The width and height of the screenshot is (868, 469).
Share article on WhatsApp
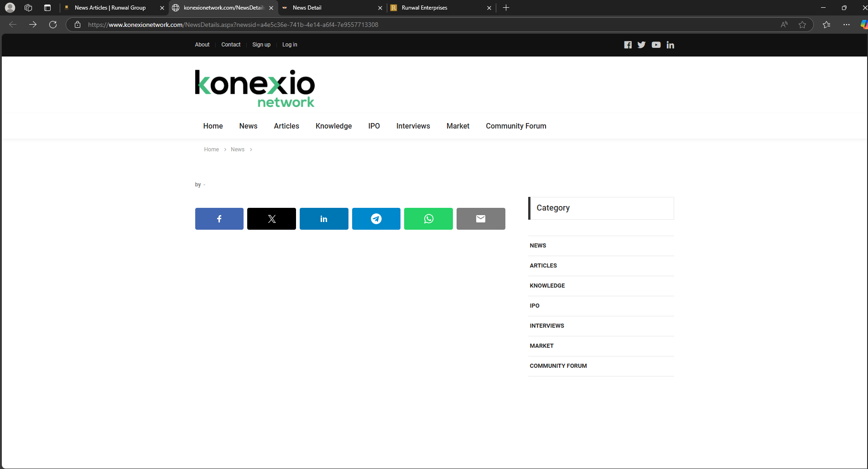(428, 219)
